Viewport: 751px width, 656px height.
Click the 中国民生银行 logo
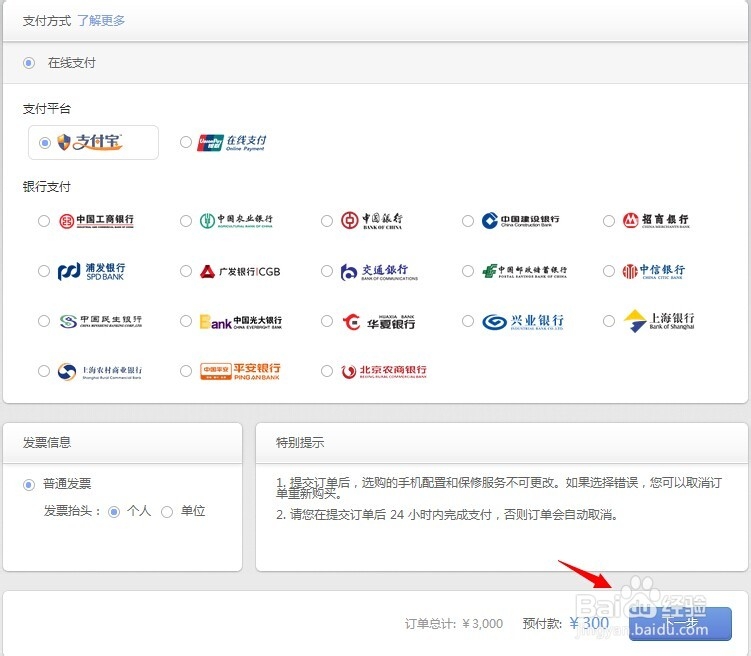pyautogui.click(x=101, y=321)
